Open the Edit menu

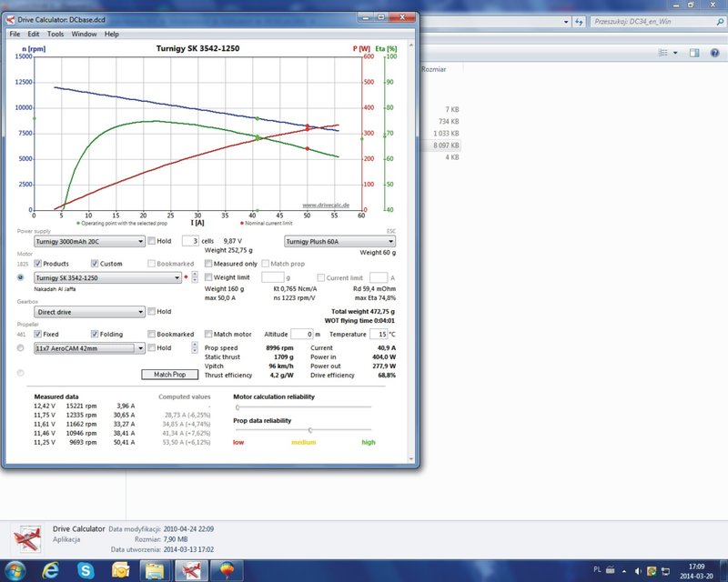coord(33,34)
